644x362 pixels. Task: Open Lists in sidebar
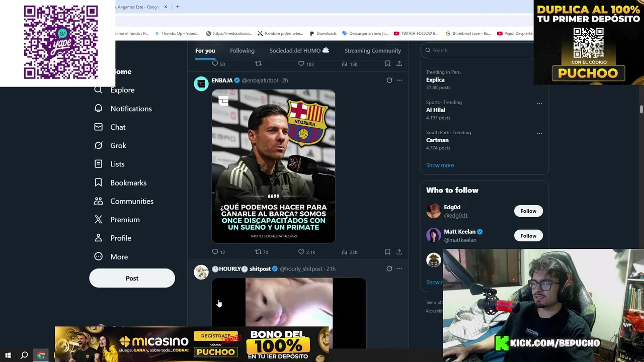tap(110, 164)
